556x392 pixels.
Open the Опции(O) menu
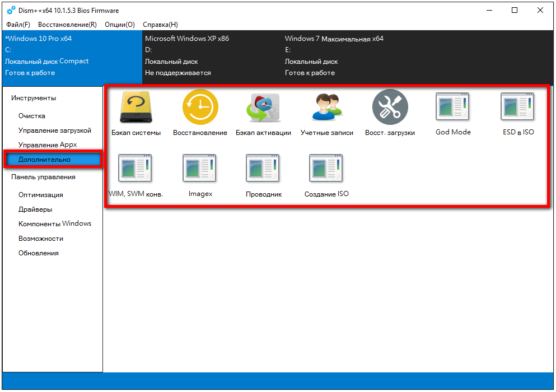click(119, 25)
